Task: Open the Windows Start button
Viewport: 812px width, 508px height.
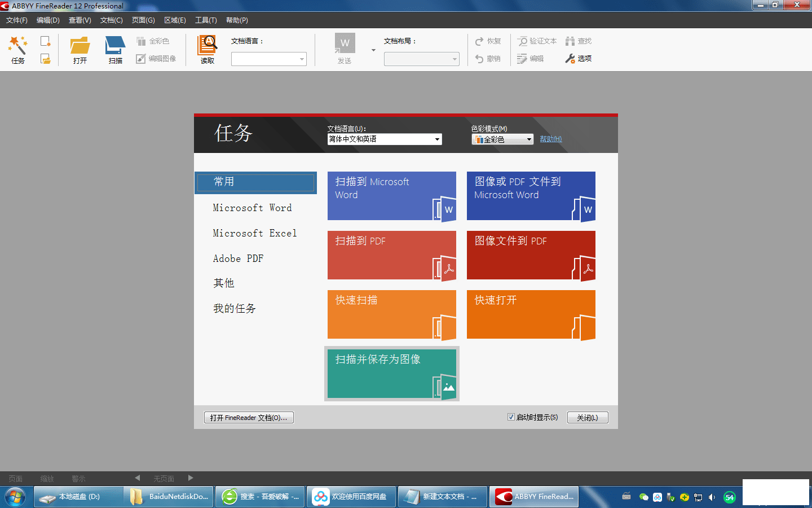Action: coord(15,497)
